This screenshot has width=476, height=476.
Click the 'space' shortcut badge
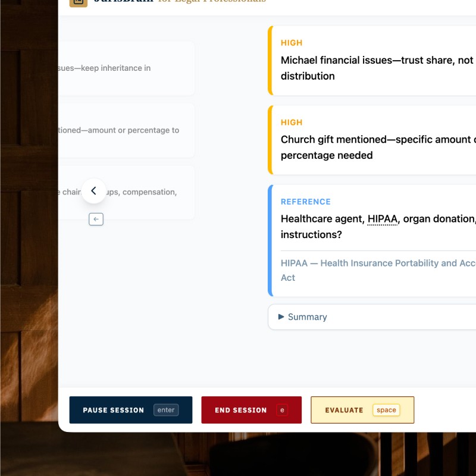386,410
